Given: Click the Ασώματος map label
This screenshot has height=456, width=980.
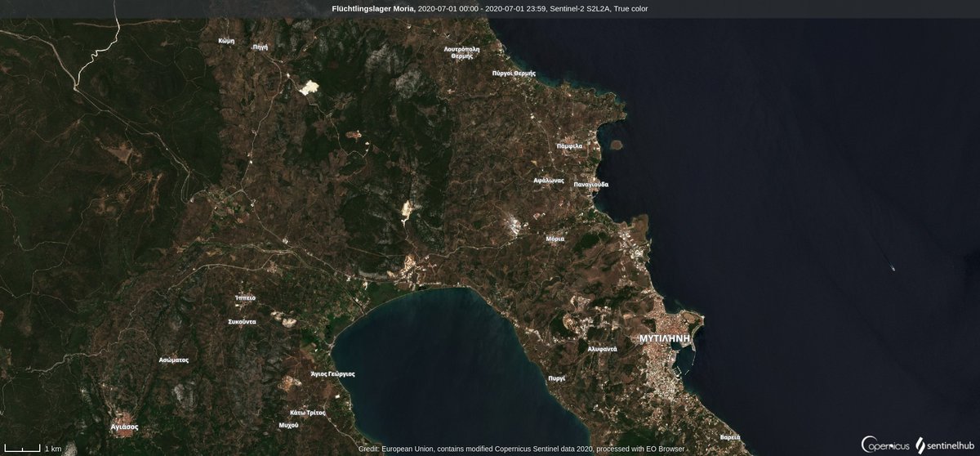Looking at the screenshot, I should coord(174,360).
